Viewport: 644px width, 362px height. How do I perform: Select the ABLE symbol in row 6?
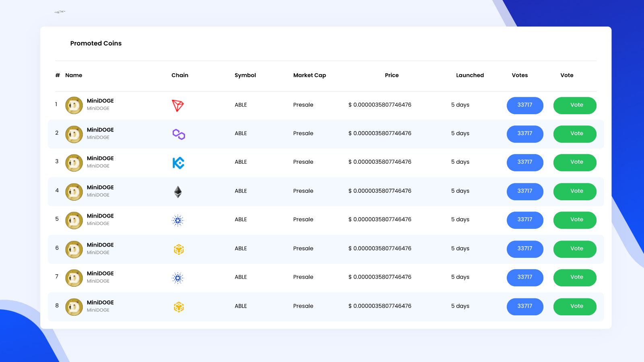point(241,249)
